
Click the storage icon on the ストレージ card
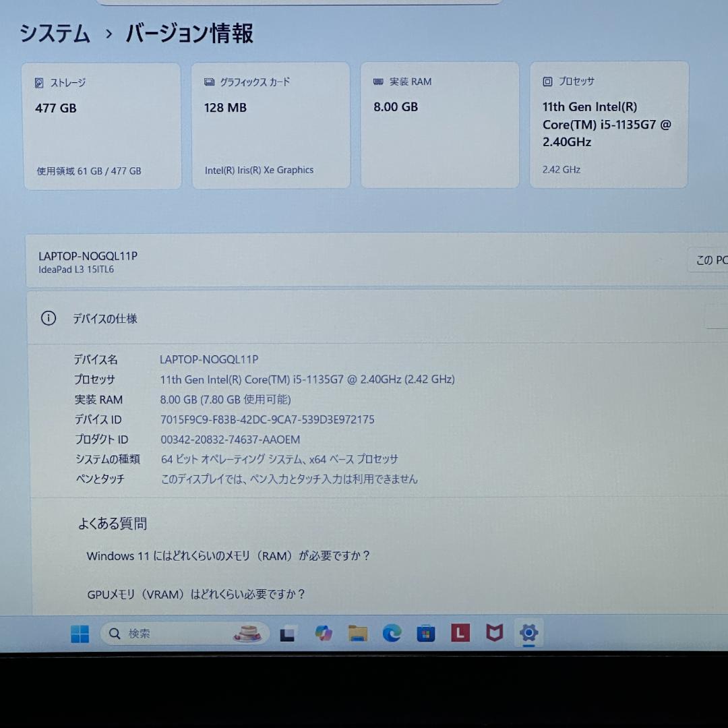coord(38,82)
